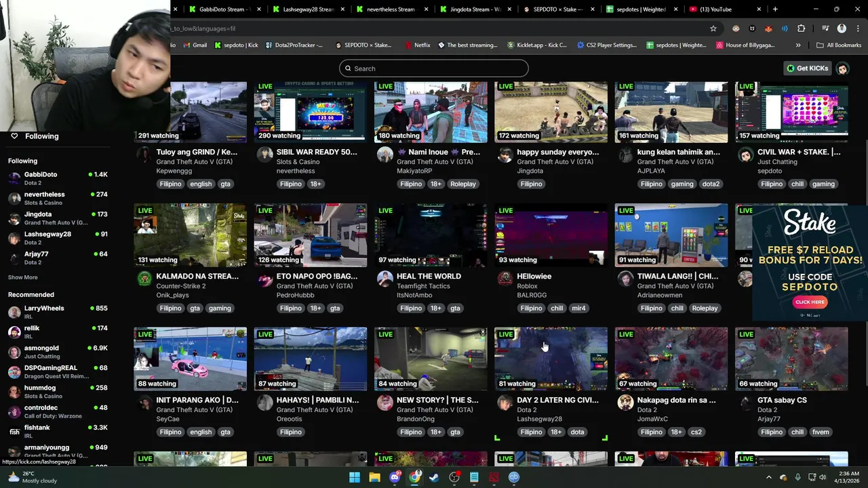The width and height of the screenshot is (868, 488).
Task: Click streamer avatar beside HEAL THE WORLD
Action: click(385, 279)
